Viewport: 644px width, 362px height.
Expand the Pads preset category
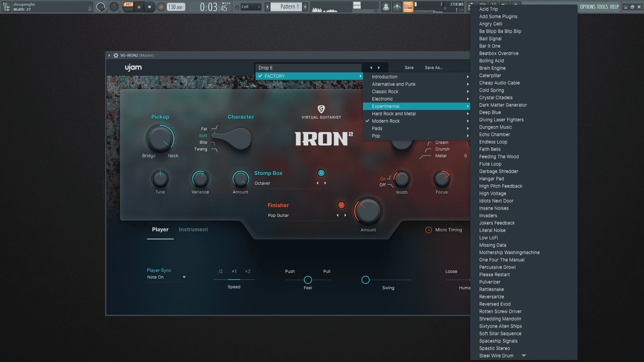click(x=417, y=128)
